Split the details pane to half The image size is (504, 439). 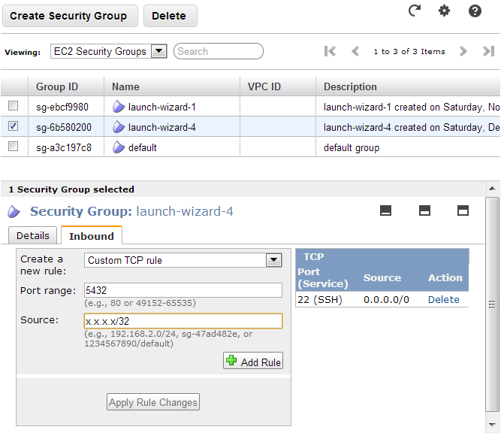click(424, 210)
